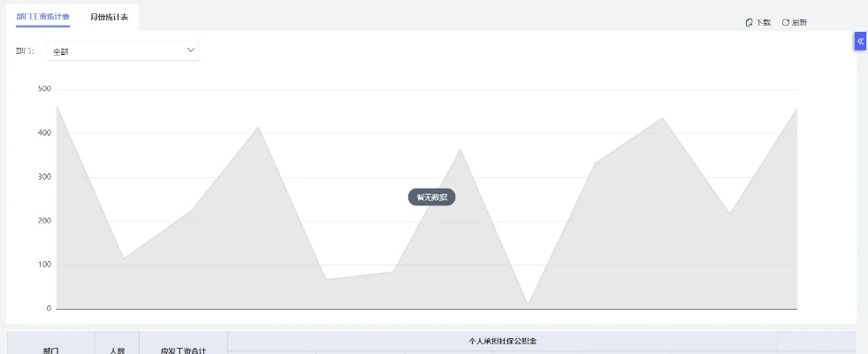The width and height of the screenshot is (868, 354).
Task: Click the 应发工资合计 column header
Action: [183, 350]
